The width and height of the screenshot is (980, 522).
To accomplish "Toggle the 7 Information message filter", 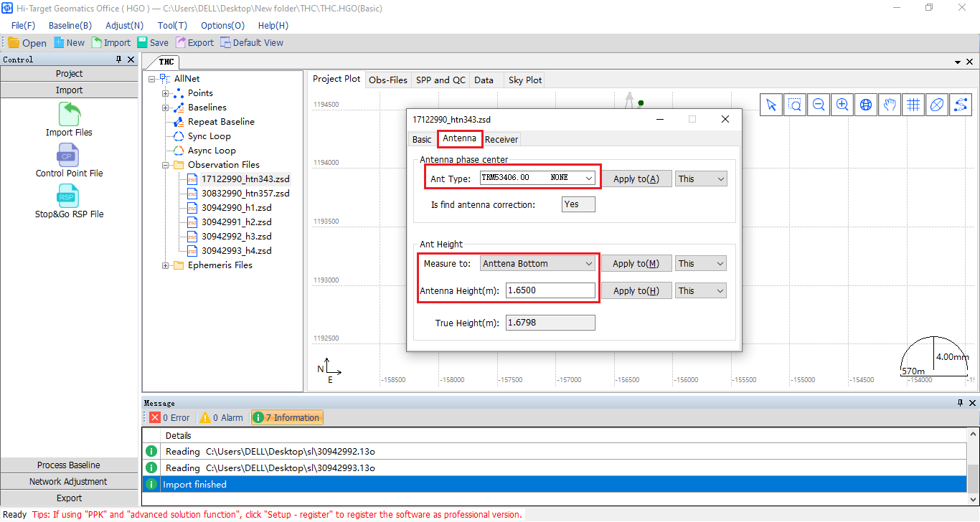I will coord(286,417).
